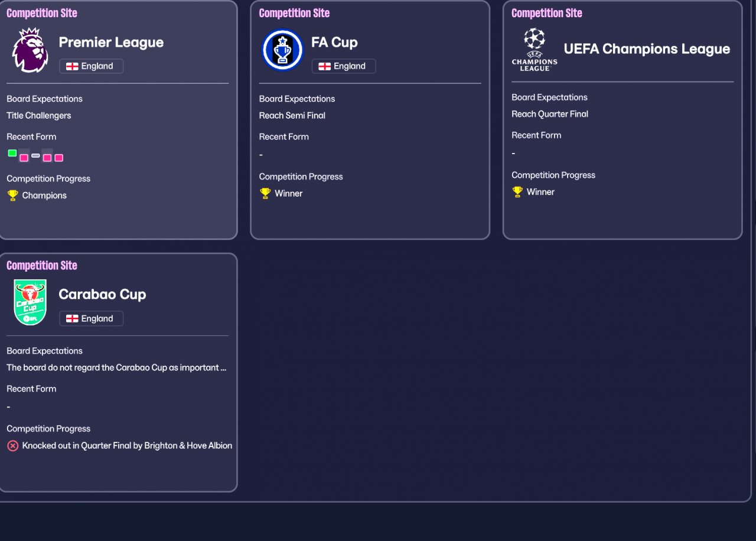Viewport: 756px width, 541px height.
Task: Open England nation button under Carabao Cup
Action: coord(91,318)
